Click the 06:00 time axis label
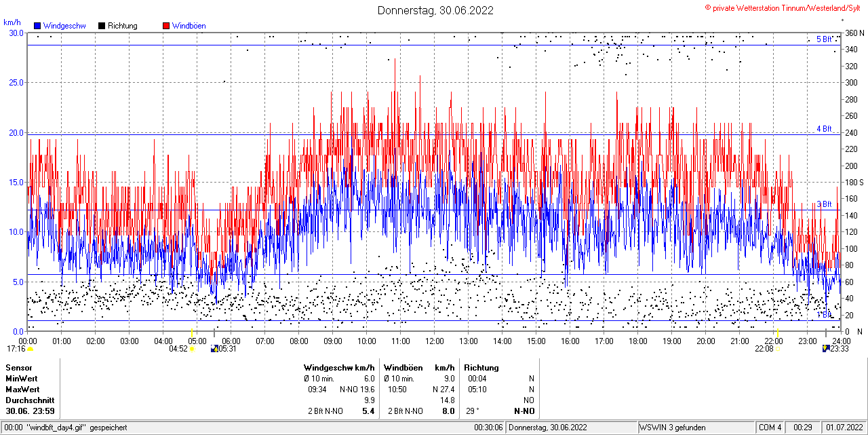The width and height of the screenshot is (868, 435). point(231,341)
